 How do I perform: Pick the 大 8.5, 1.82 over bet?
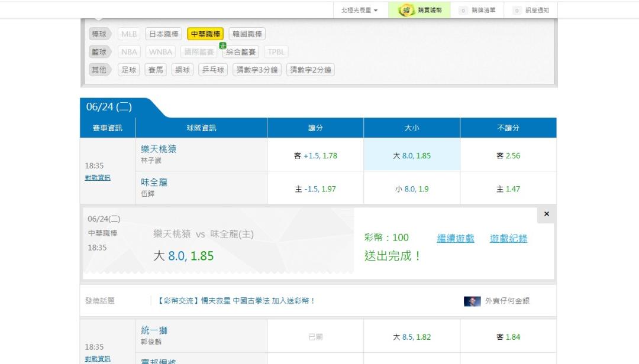(412, 337)
